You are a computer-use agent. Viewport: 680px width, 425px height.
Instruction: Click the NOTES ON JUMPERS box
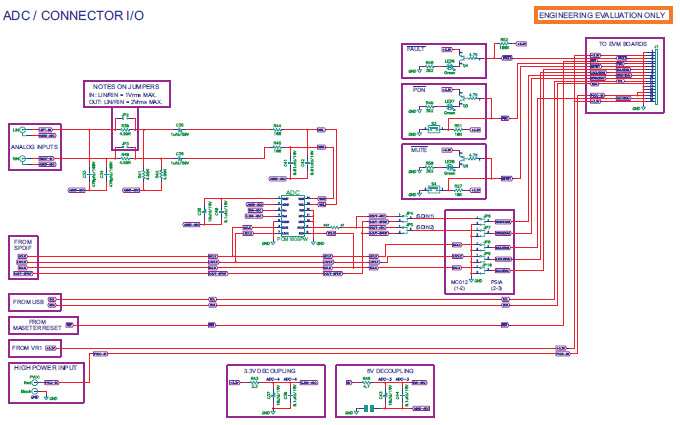pos(125,94)
